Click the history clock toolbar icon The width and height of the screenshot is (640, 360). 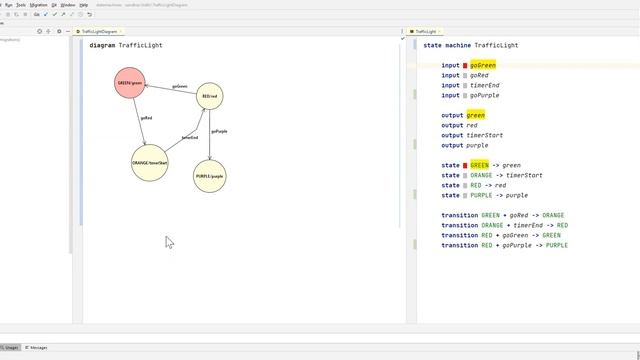[x=80, y=14]
